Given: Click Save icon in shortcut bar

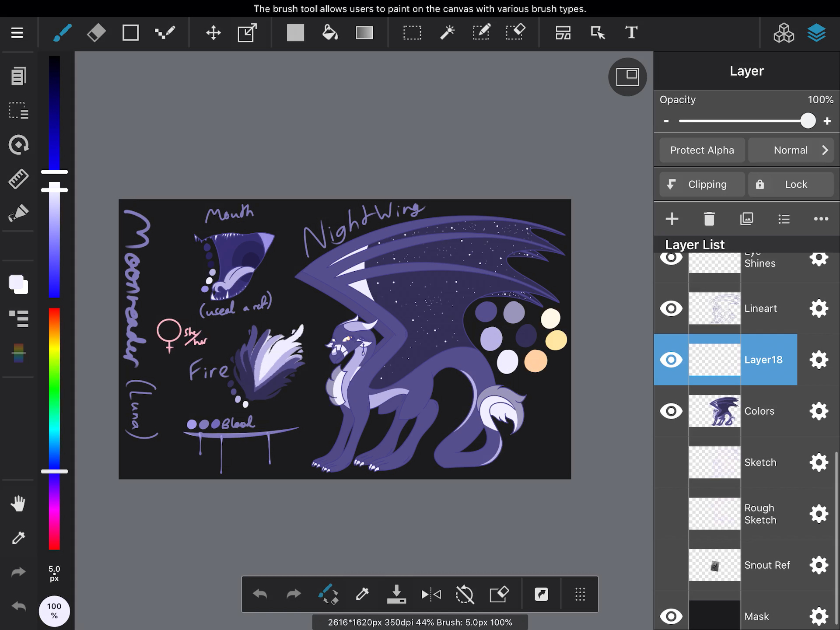Looking at the screenshot, I should coord(396,594).
